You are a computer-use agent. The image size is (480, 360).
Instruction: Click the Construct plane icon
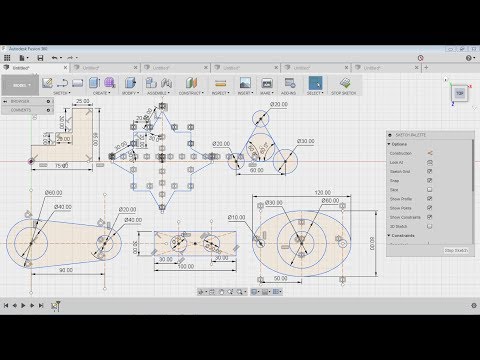click(191, 83)
